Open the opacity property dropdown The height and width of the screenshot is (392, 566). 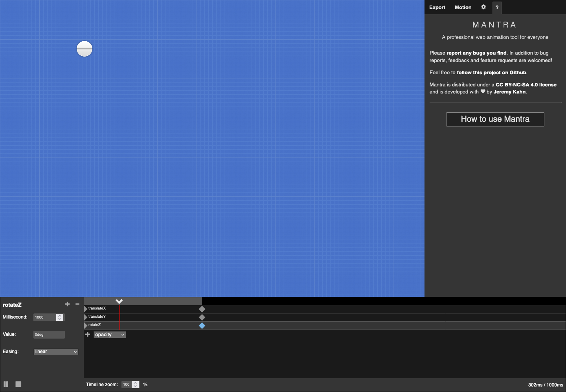(x=110, y=335)
